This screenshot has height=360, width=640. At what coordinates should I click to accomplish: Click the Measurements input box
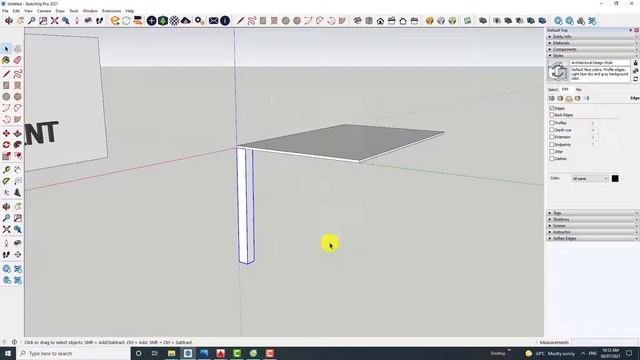[604, 342]
